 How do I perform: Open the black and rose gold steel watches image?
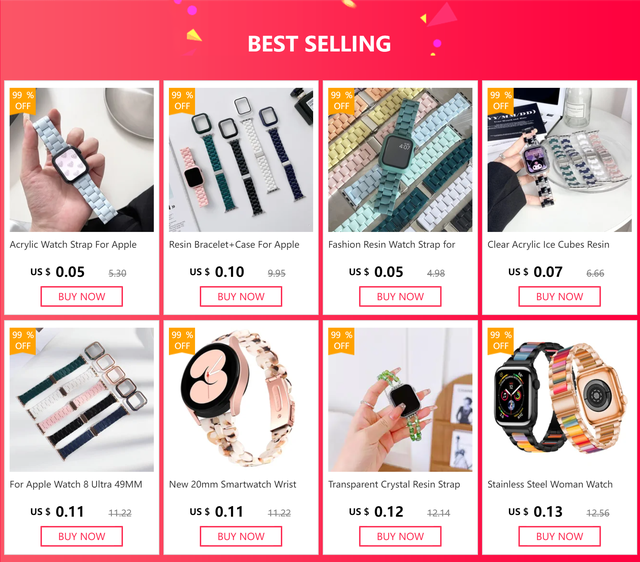(560, 400)
